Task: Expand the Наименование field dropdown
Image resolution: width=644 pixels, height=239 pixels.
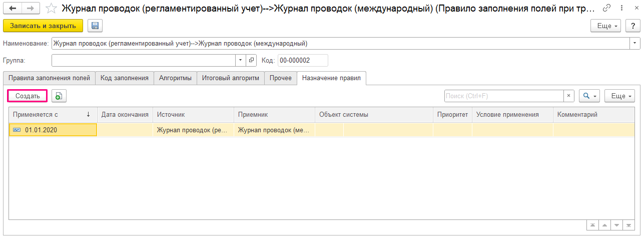Action: pos(635,43)
